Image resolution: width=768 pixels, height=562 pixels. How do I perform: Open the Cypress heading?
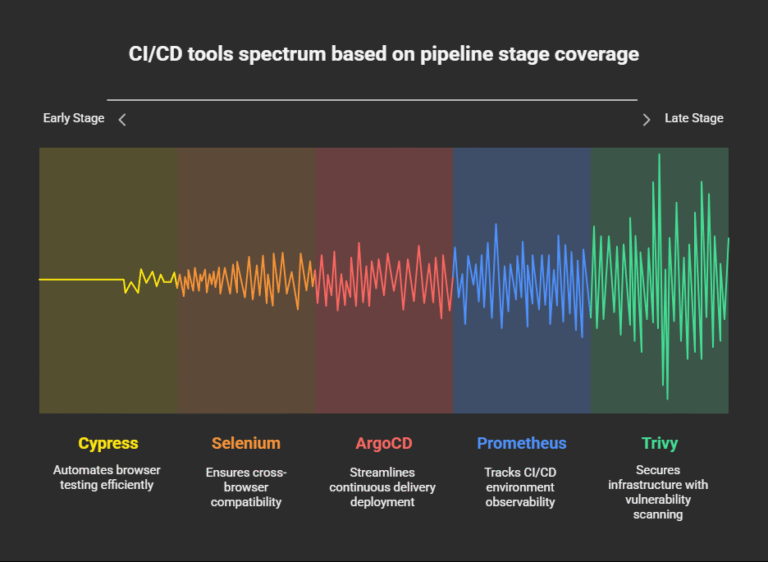pos(108,443)
